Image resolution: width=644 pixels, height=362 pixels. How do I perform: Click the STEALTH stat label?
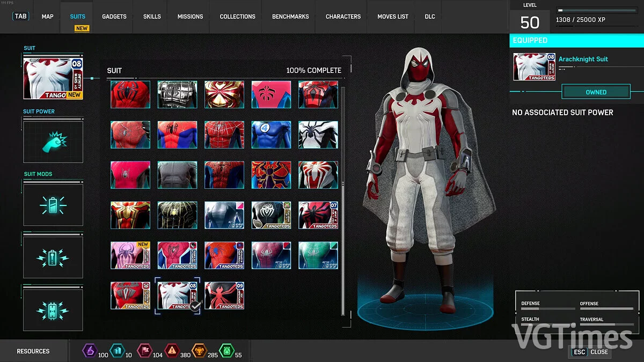[530, 320]
